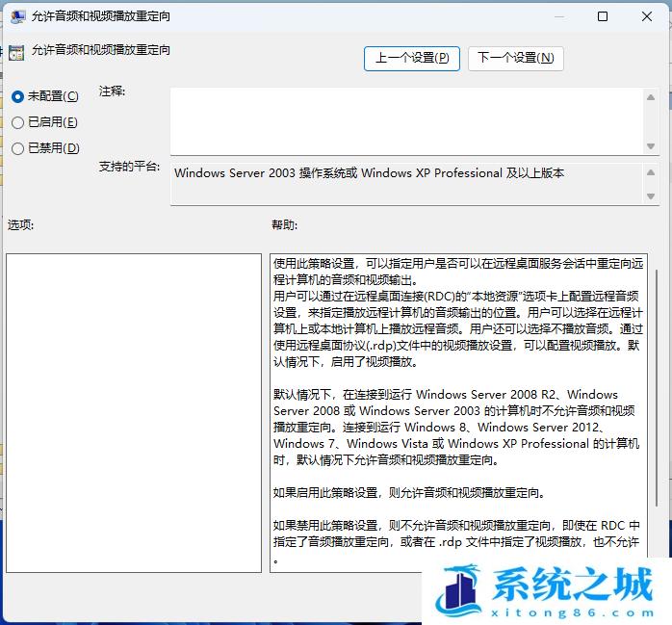
Task: Select the 已禁用 radio button
Action: click(17, 148)
